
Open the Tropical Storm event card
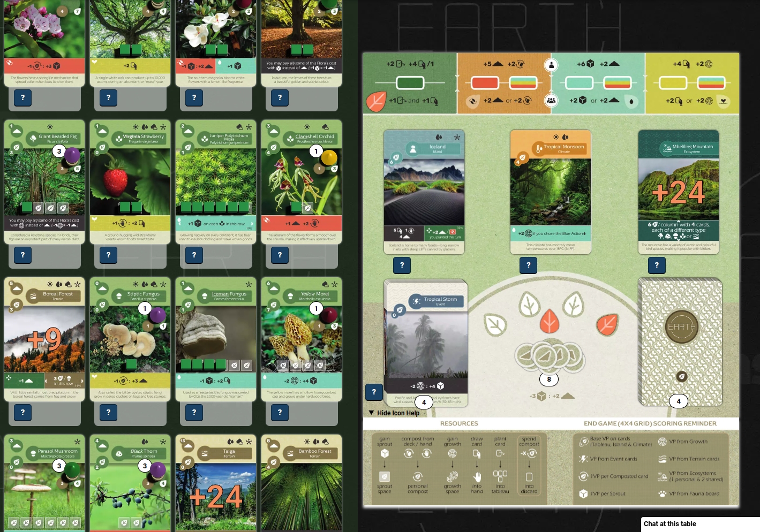point(426,343)
